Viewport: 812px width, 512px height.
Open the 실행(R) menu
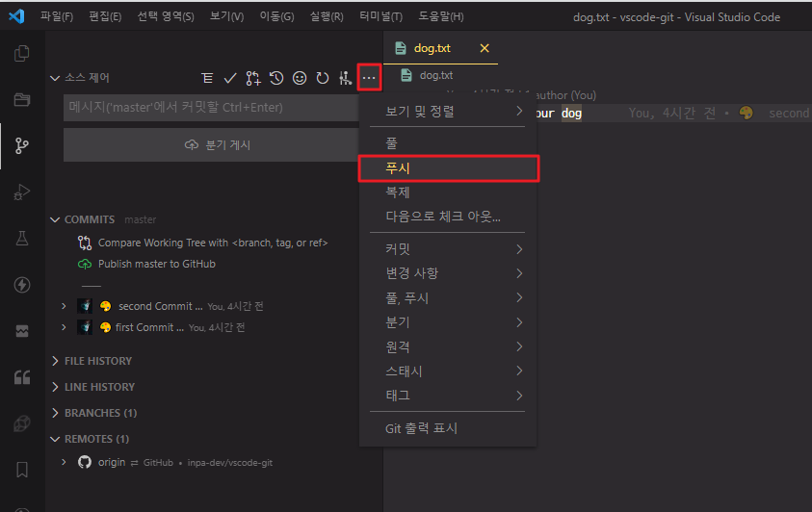tap(327, 16)
